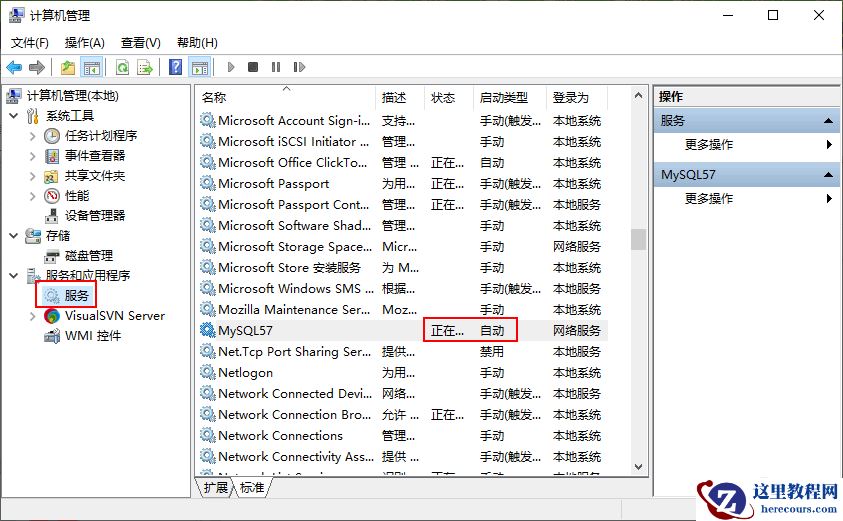Viewport: 843px width, 521px height.
Task: Click the scroll down arrow of services list
Action: click(638, 467)
